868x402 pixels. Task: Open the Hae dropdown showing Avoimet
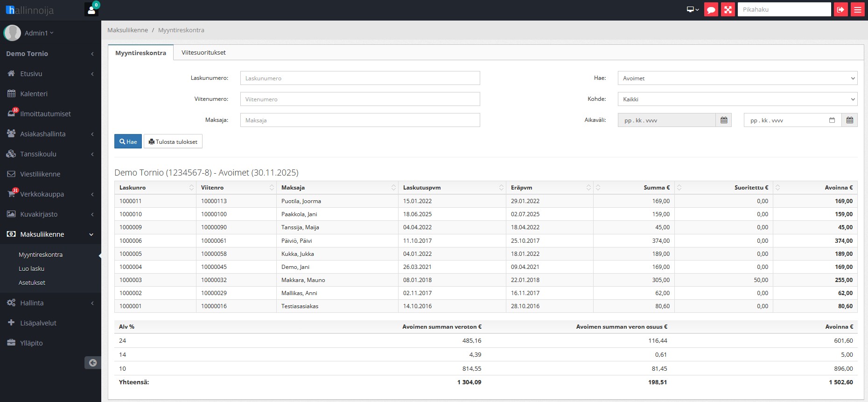tap(737, 78)
